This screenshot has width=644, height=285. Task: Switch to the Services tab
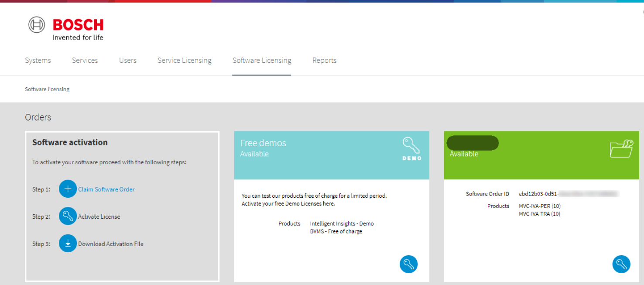click(x=85, y=61)
